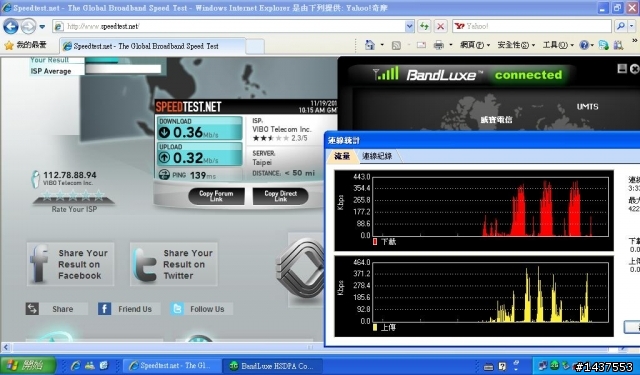
Task: Print page with printer icon
Action: tap(438, 45)
